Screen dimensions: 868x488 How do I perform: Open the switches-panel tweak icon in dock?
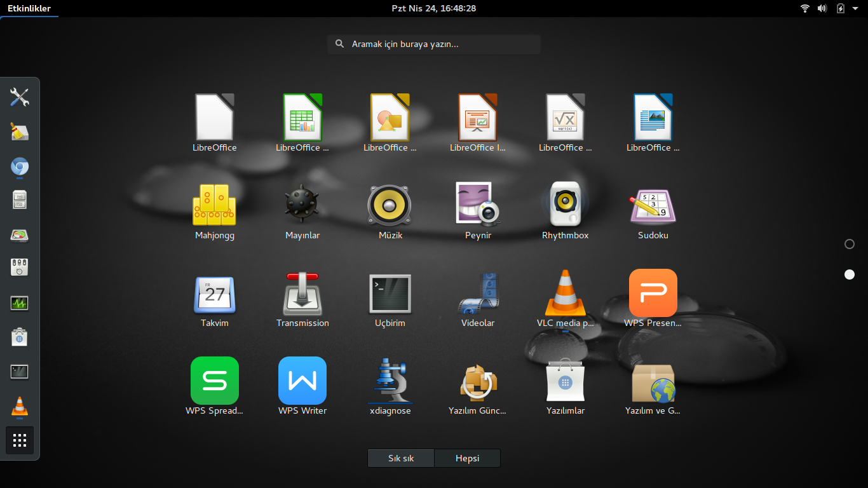20,268
